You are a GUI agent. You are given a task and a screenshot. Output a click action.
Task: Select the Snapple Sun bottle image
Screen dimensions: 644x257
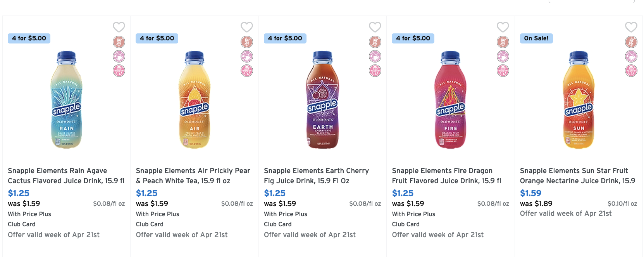click(x=579, y=99)
